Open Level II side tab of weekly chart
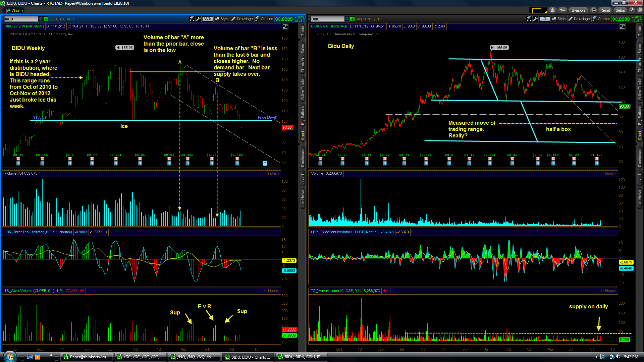The height and width of the screenshot is (362, 644). click(x=303, y=178)
